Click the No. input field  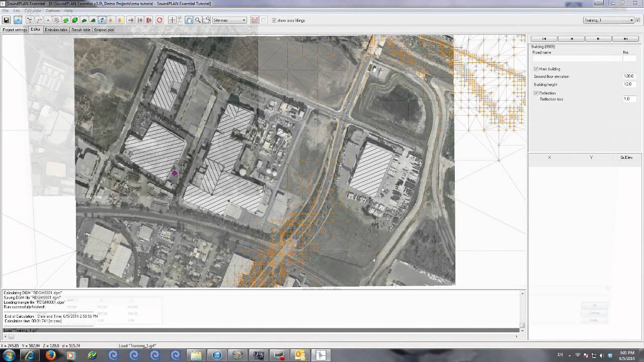pyautogui.click(x=629, y=59)
